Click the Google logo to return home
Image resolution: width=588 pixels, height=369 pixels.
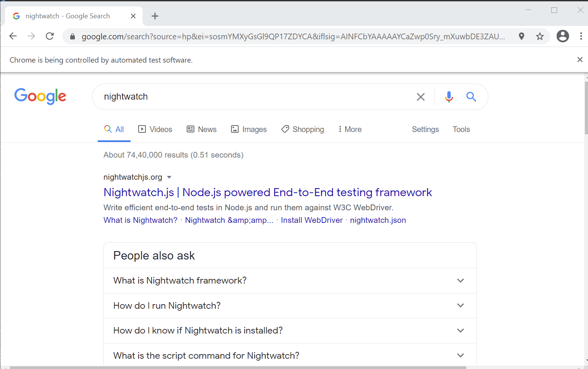pyautogui.click(x=40, y=97)
